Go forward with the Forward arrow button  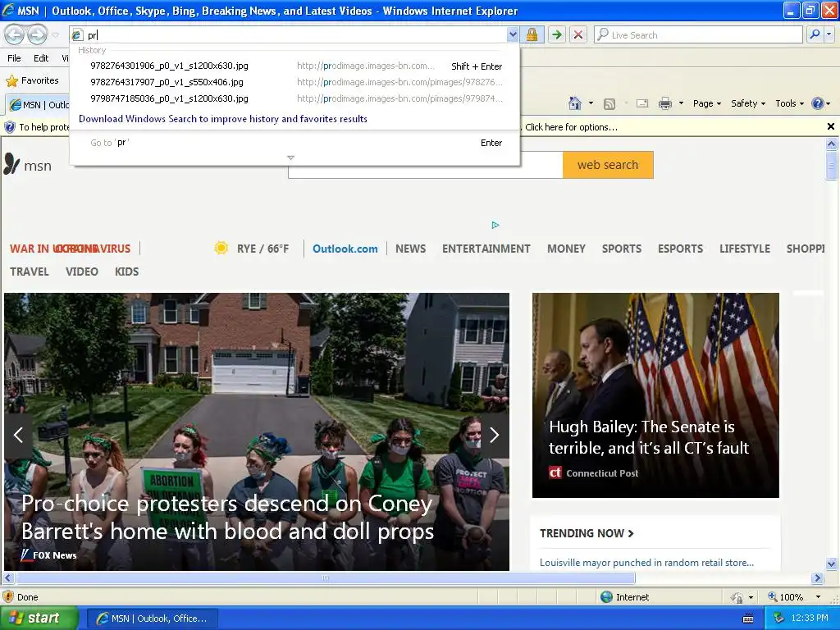click(x=37, y=34)
